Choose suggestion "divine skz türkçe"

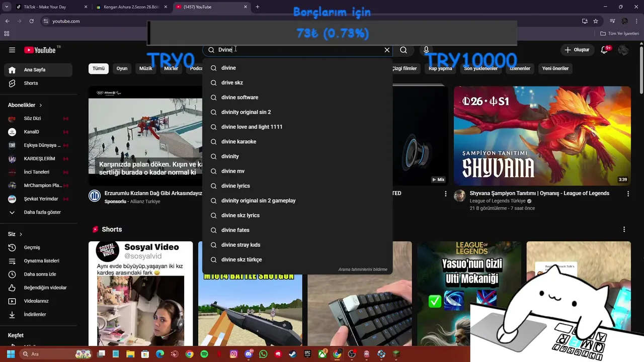tap(297, 259)
